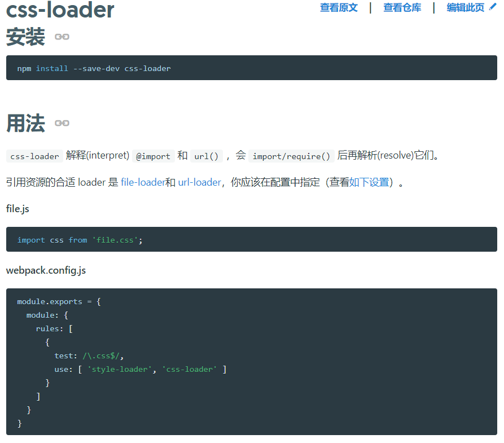The width and height of the screenshot is (504, 443).
Task: Click the anchor link icon beside 安装
Action: pyautogui.click(x=62, y=37)
